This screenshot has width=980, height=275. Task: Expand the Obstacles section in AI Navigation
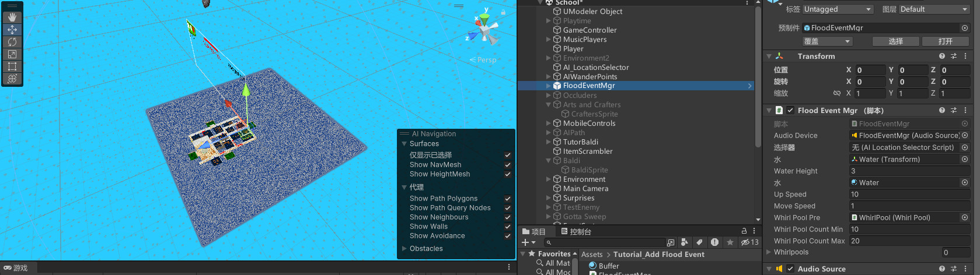(404, 249)
